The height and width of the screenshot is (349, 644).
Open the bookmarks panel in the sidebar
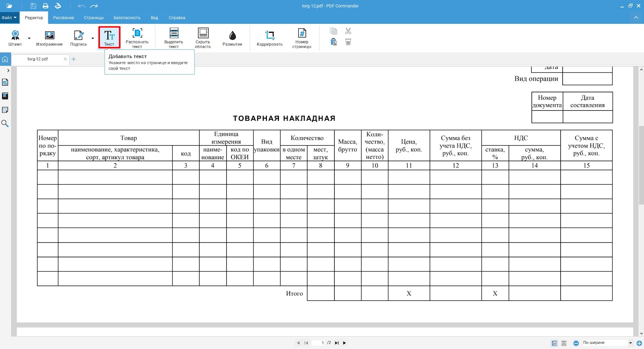pos(5,96)
